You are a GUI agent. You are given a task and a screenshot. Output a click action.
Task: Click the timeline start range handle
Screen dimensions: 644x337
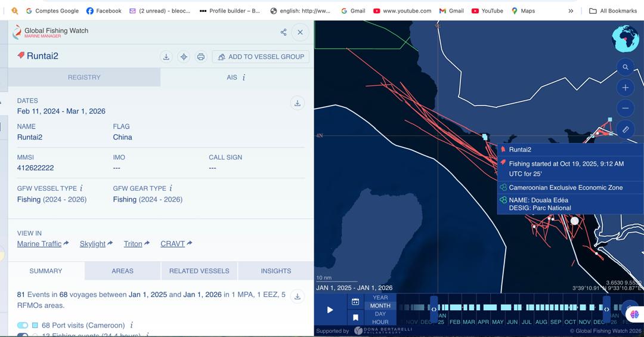pos(434,309)
